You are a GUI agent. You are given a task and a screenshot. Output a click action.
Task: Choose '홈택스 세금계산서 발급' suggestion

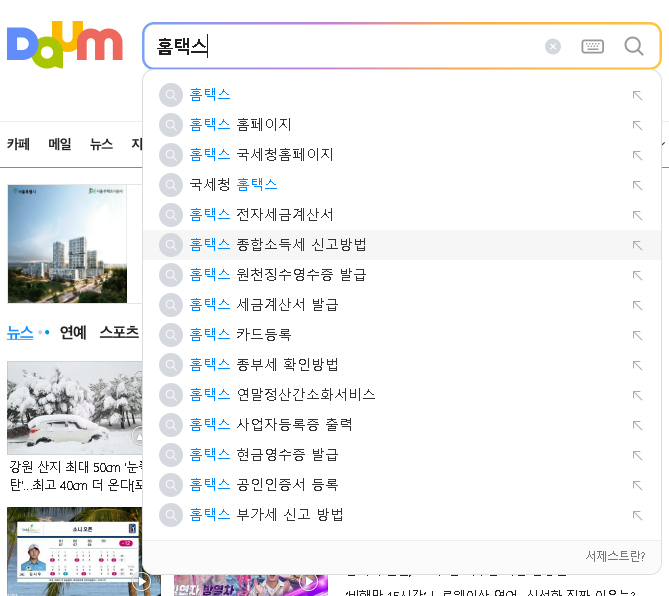coord(401,305)
